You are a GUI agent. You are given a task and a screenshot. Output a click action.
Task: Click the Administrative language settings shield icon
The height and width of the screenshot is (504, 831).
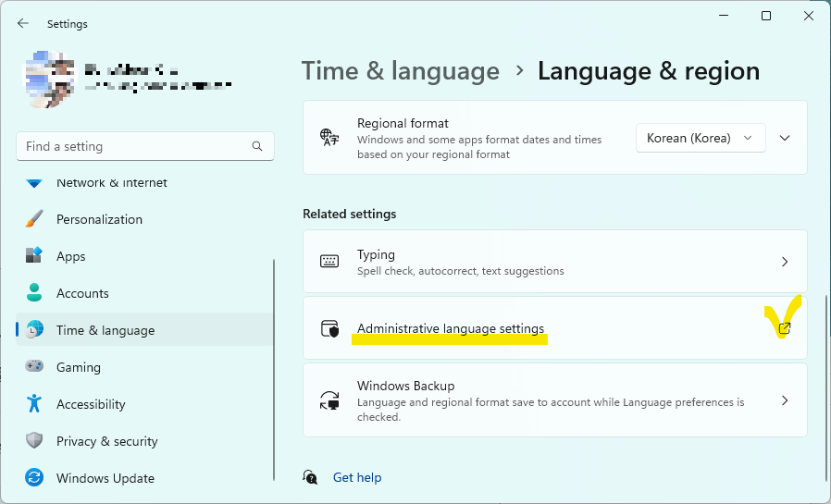point(329,328)
